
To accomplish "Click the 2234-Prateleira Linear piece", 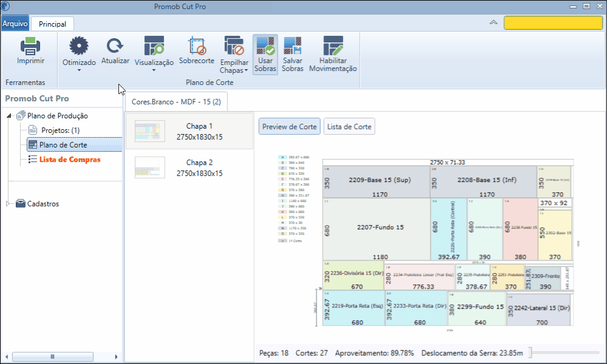I will 419,277.
